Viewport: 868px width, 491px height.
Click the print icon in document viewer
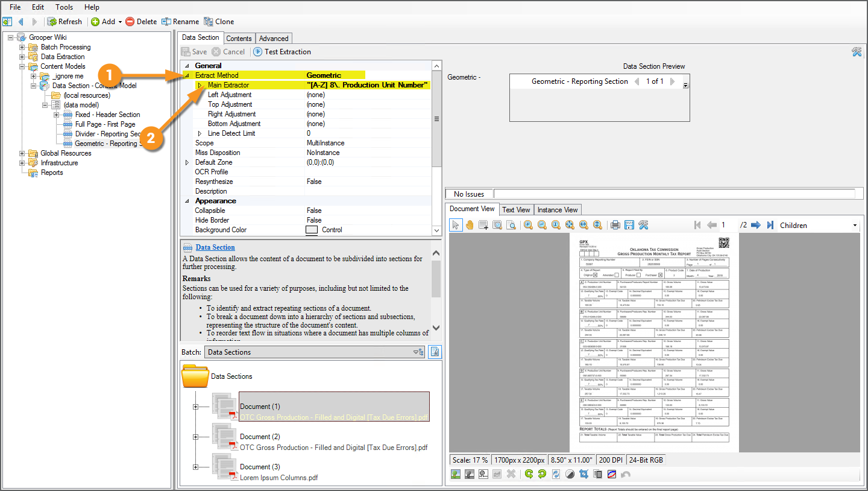click(x=615, y=225)
